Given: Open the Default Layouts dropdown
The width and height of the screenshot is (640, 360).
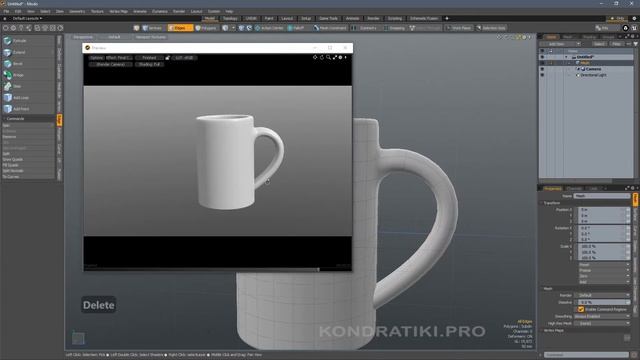Looking at the screenshot, I should [27, 18].
